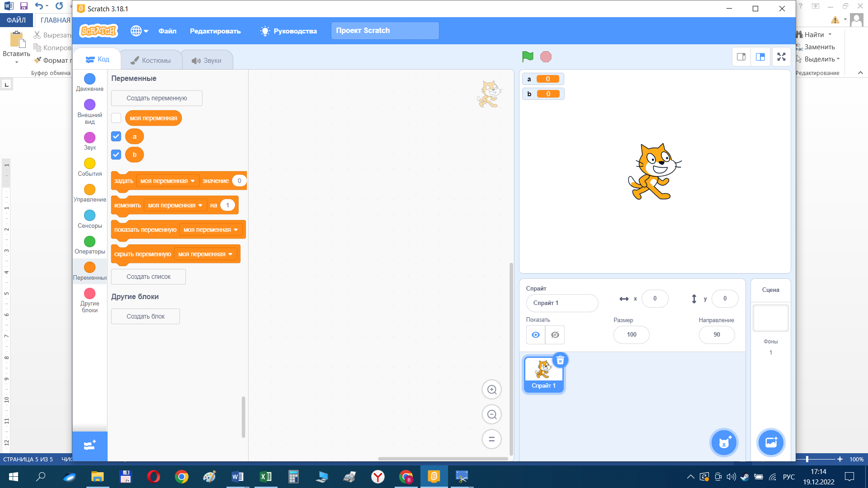The height and width of the screenshot is (488, 868).
Task: Open variable dropdown in изменить block
Action: pos(175,205)
